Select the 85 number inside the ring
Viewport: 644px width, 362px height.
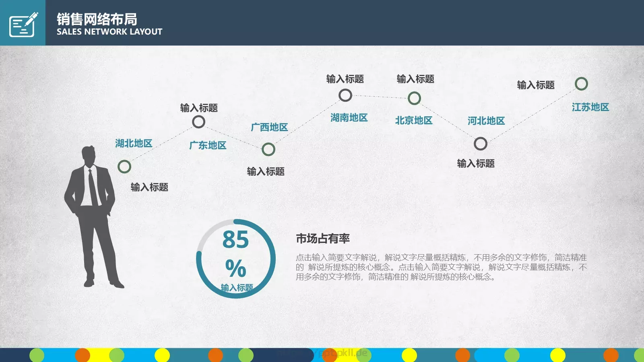235,240
